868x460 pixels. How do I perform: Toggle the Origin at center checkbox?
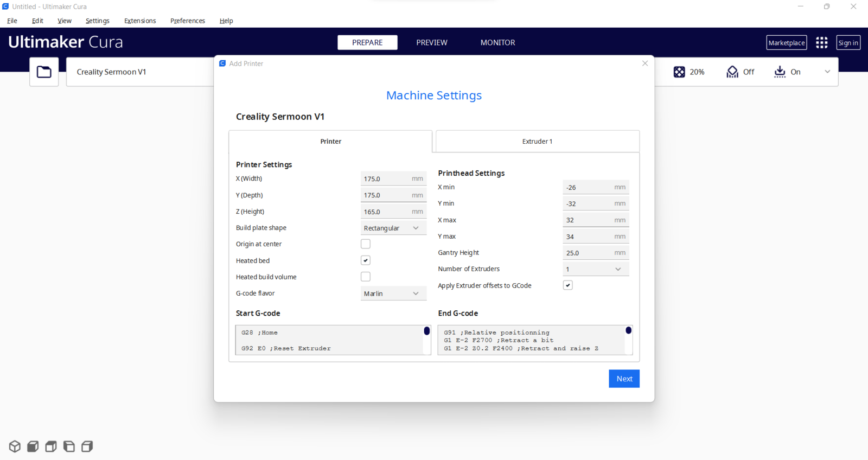tap(366, 244)
